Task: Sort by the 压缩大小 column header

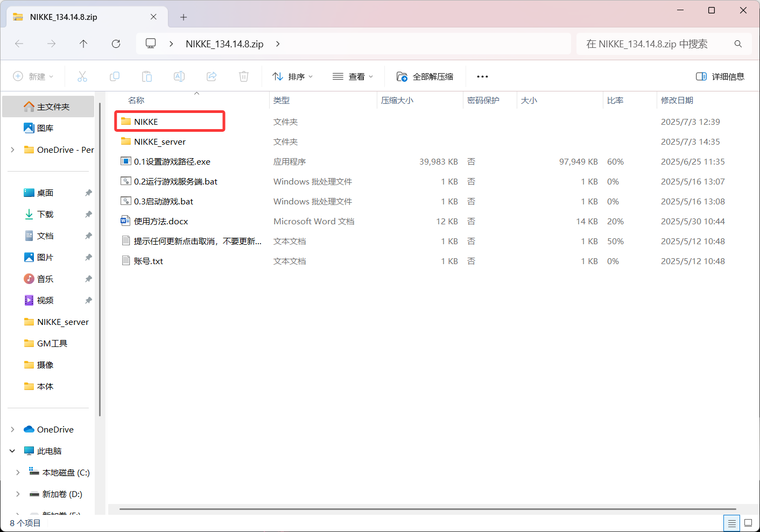Action: click(397, 100)
